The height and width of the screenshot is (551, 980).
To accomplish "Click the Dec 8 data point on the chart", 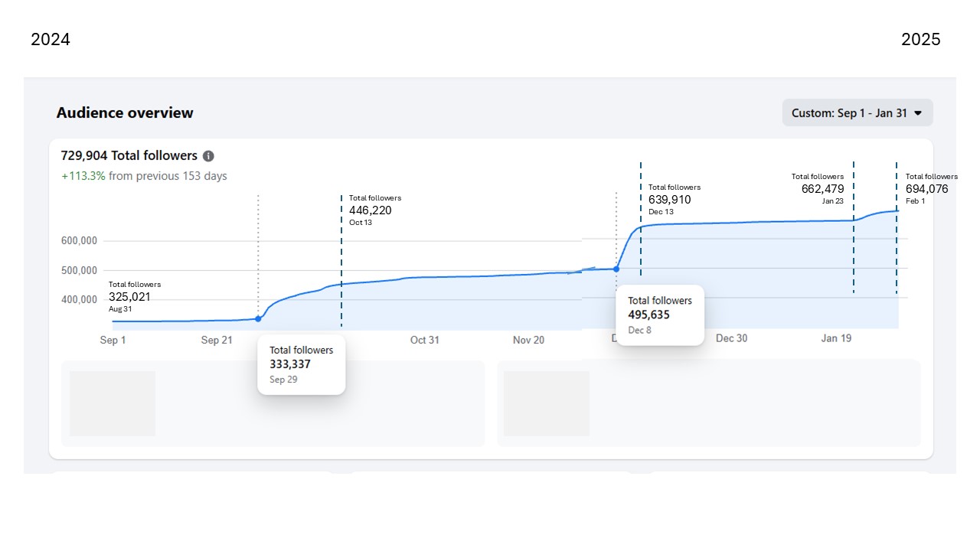I will tap(616, 269).
